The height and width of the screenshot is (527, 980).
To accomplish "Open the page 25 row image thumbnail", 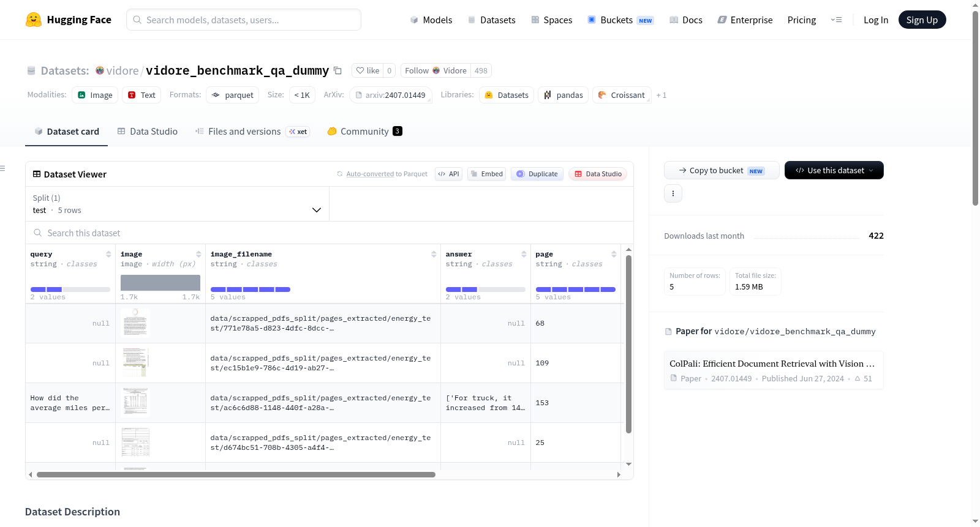I will [x=135, y=442].
